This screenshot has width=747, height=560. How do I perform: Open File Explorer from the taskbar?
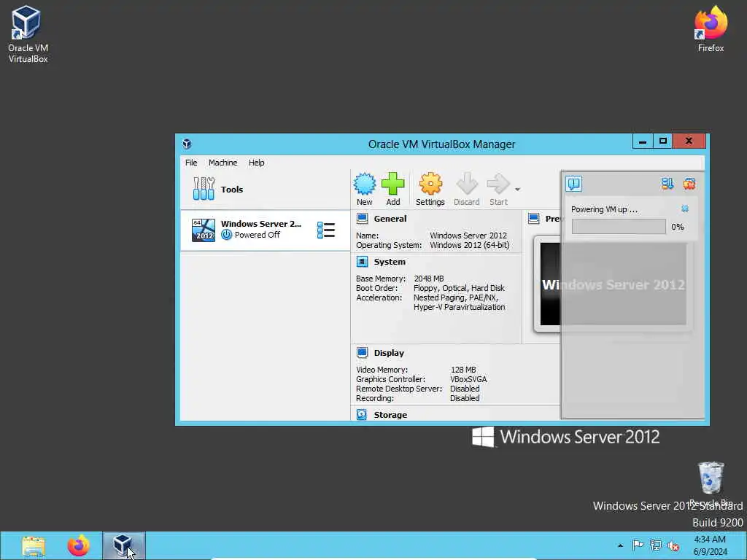pyautogui.click(x=34, y=545)
